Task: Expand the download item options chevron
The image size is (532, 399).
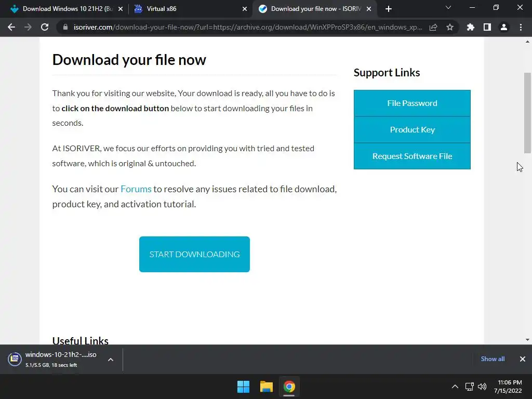Action: click(x=111, y=360)
